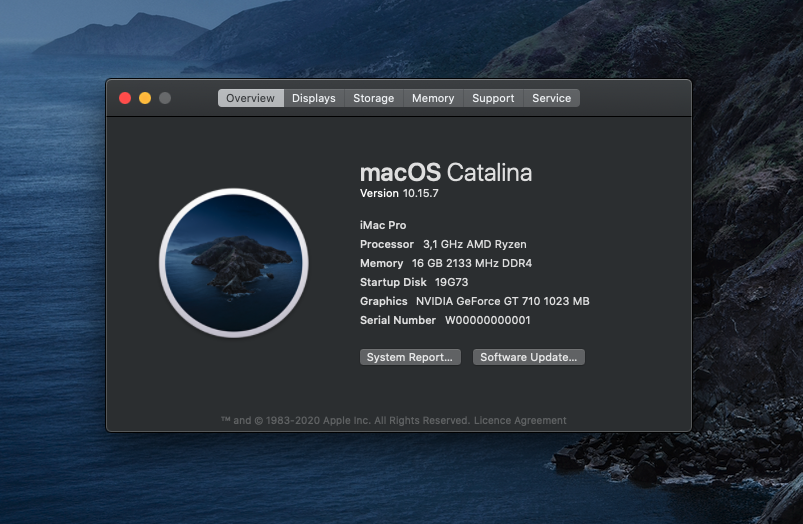Click the Apple Inc. copyright notice text
The image size is (803, 524).
(346, 421)
